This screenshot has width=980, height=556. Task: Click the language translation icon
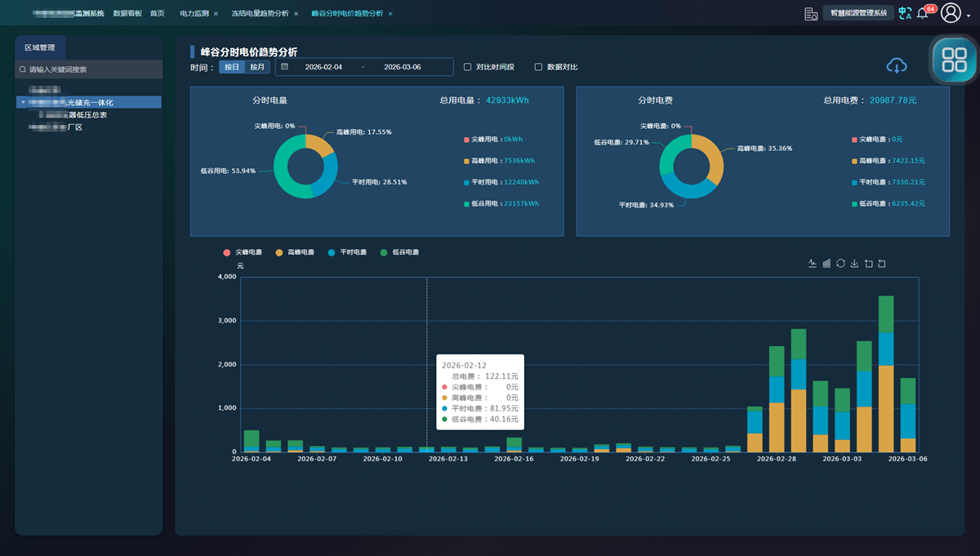(905, 13)
